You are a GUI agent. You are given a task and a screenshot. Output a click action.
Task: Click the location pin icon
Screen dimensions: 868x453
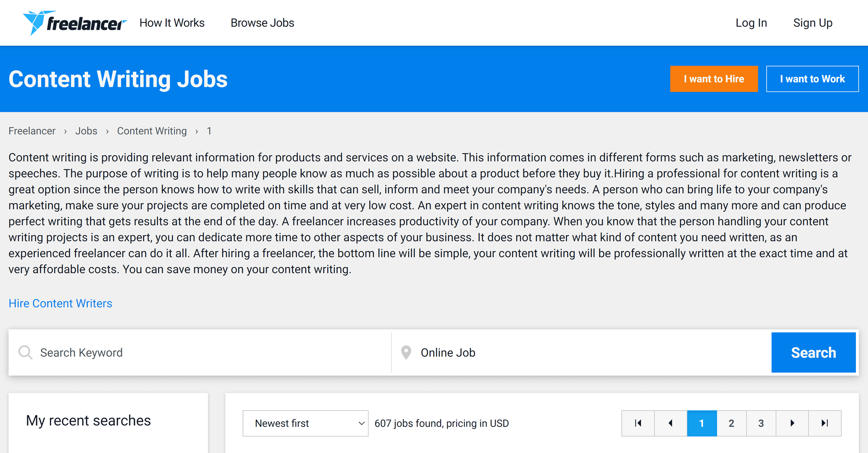tap(406, 352)
